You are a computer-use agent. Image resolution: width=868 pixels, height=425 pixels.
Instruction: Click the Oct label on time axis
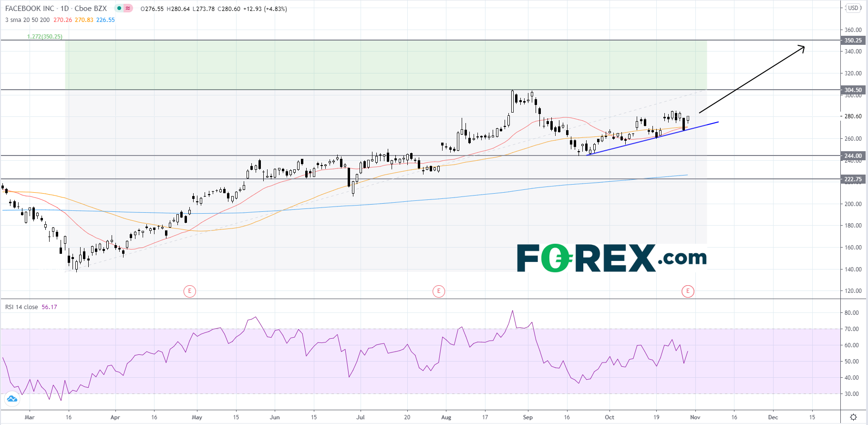pyautogui.click(x=610, y=417)
